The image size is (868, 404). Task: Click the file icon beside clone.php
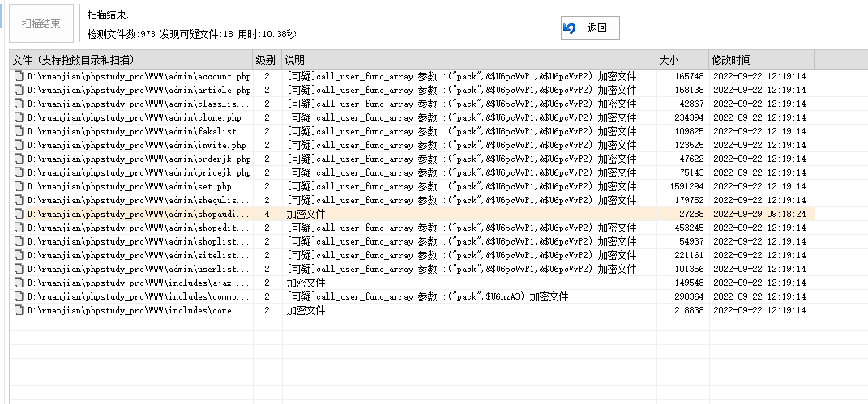[x=19, y=117]
